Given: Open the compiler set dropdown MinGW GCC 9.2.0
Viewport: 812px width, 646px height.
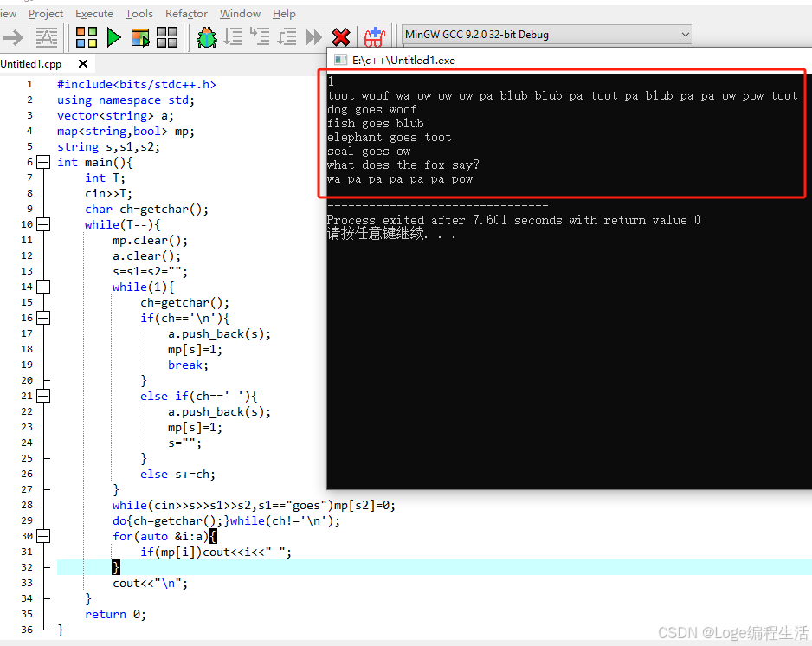Looking at the screenshot, I should (547, 35).
